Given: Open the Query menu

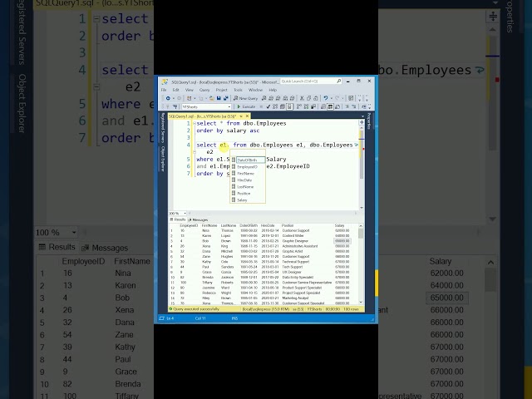Looking at the screenshot, I should 204,90.
